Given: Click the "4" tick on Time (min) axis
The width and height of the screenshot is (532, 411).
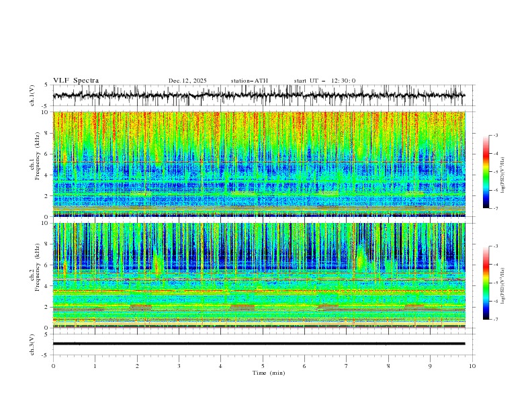Looking at the screenshot, I should [x=220, y=366].
